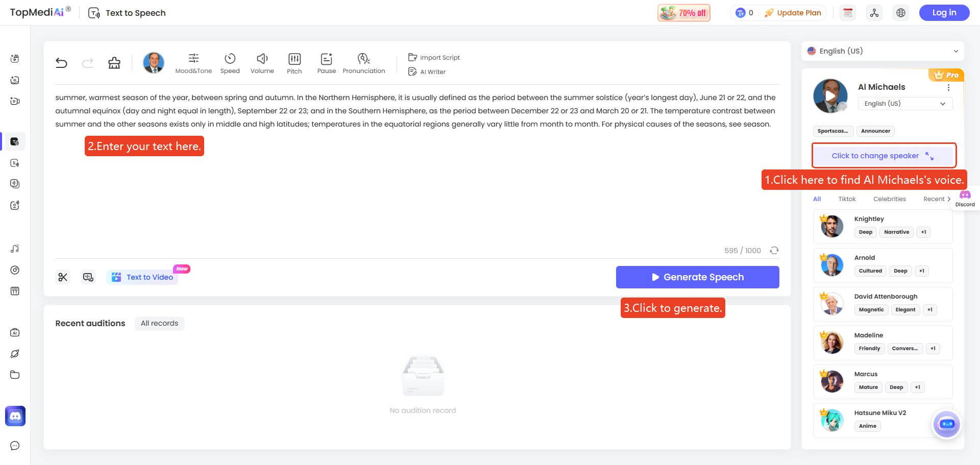Open the chatbot assistant bubble
Image resolution: width=980 pixels, height=465 pixels.
[x=947, y=424]
